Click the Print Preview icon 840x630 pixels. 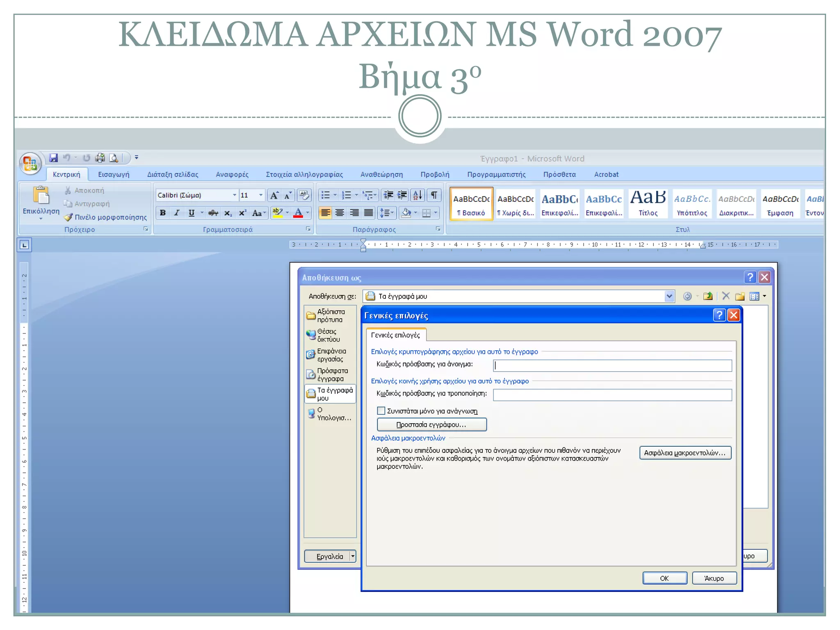[x=114, y=158]
